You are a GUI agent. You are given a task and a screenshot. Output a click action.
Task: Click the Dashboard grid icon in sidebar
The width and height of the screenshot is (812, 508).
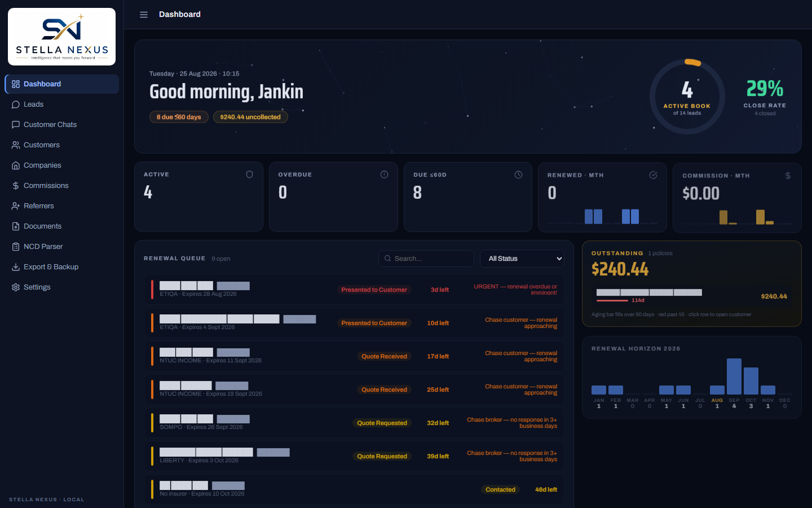(x=16, y=84)
